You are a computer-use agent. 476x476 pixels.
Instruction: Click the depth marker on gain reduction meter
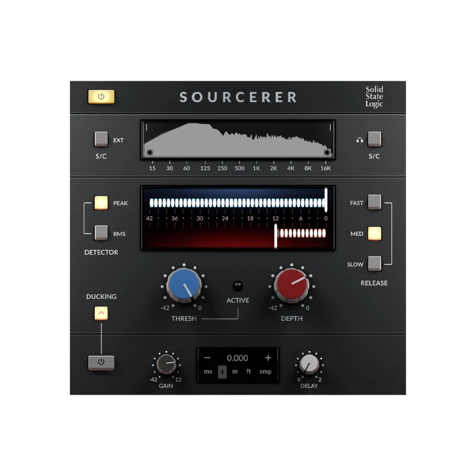coord(276,236)
